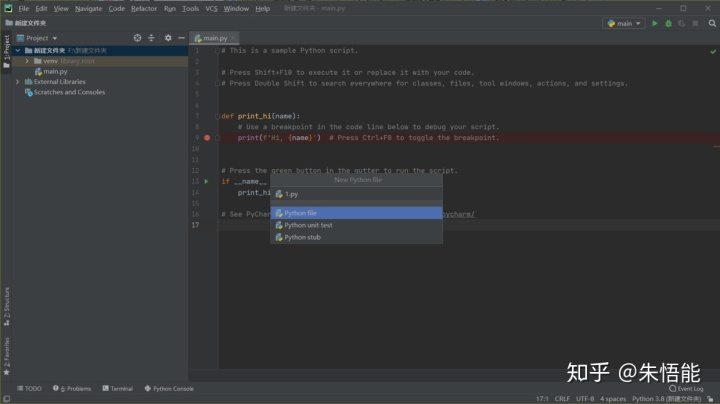Start debugging with the bug icon
720x404 pixels.
tap(669, 23)
